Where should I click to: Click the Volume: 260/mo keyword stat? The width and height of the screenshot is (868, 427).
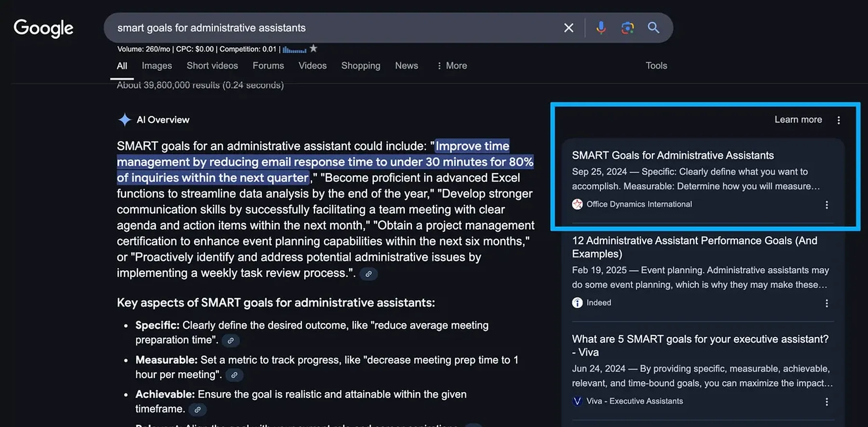pyautogui.click(x=144, y=49)
